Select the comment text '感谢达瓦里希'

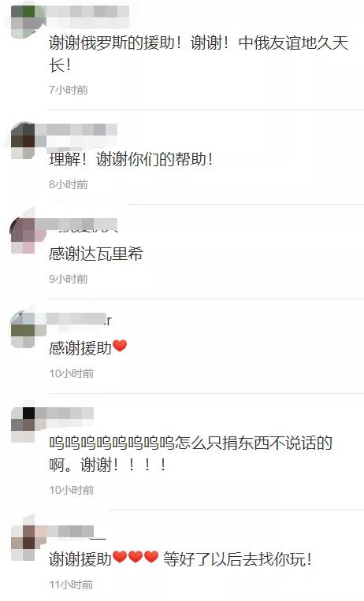96,254
